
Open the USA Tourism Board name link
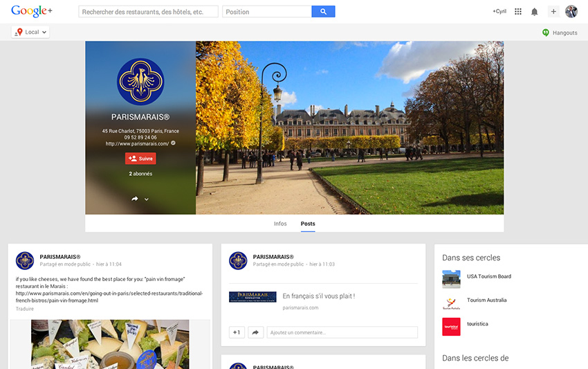(x=489, y=276)
